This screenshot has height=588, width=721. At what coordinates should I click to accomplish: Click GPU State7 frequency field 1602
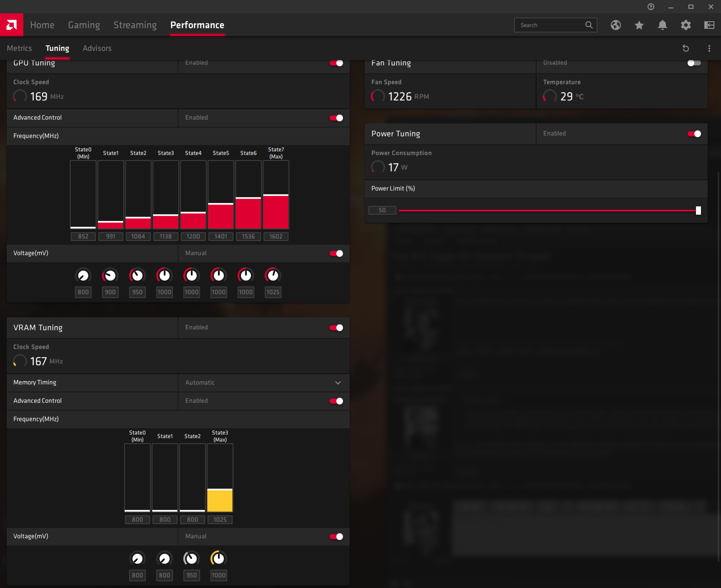276,236
